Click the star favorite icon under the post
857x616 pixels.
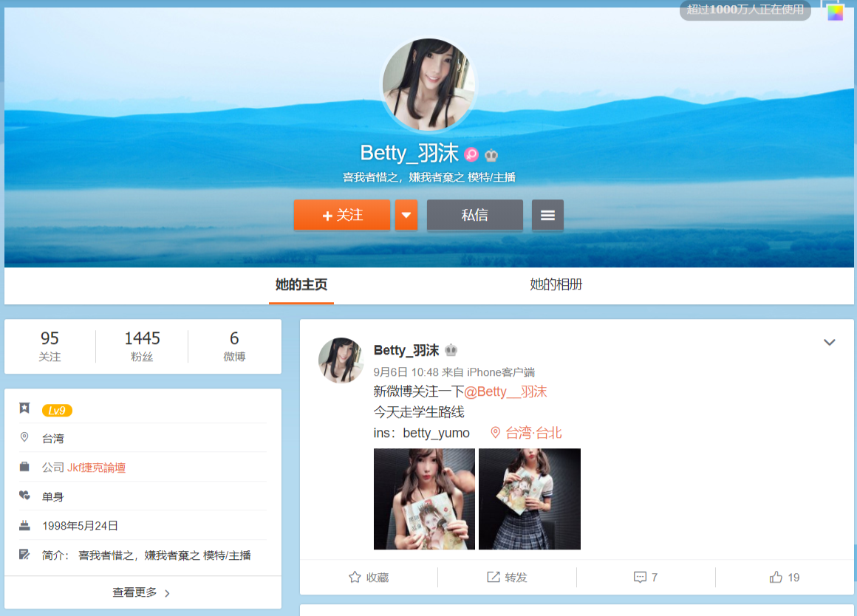click(355, 578)
